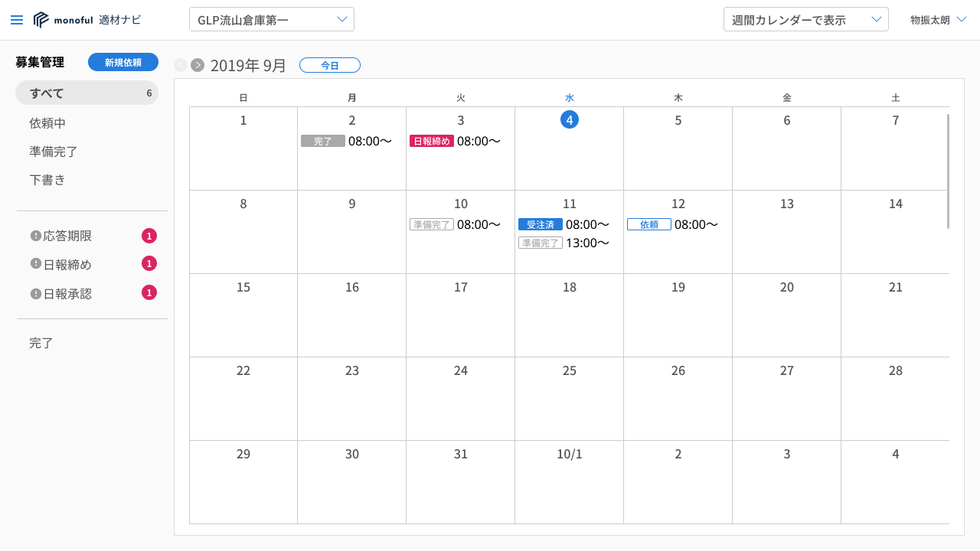980x551 pixels.
Task: Open the hamburger menu icon
Action: click(x=17, y=20)
